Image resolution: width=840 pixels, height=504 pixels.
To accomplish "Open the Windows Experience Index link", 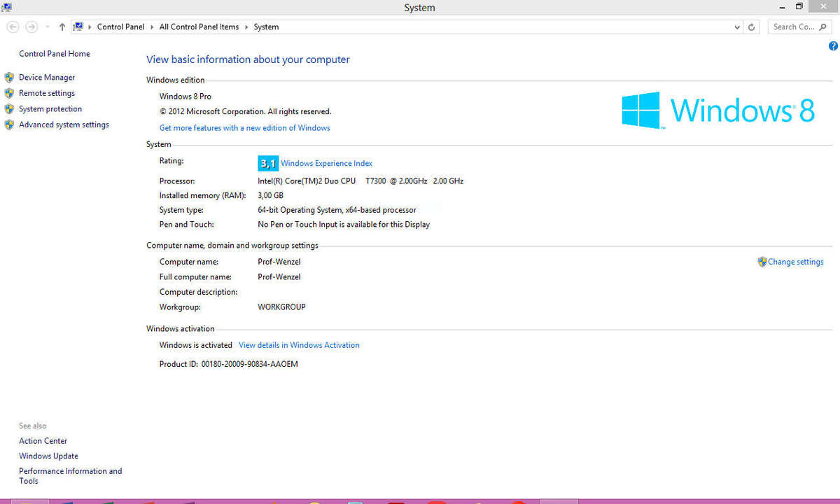I will (327, 163).
